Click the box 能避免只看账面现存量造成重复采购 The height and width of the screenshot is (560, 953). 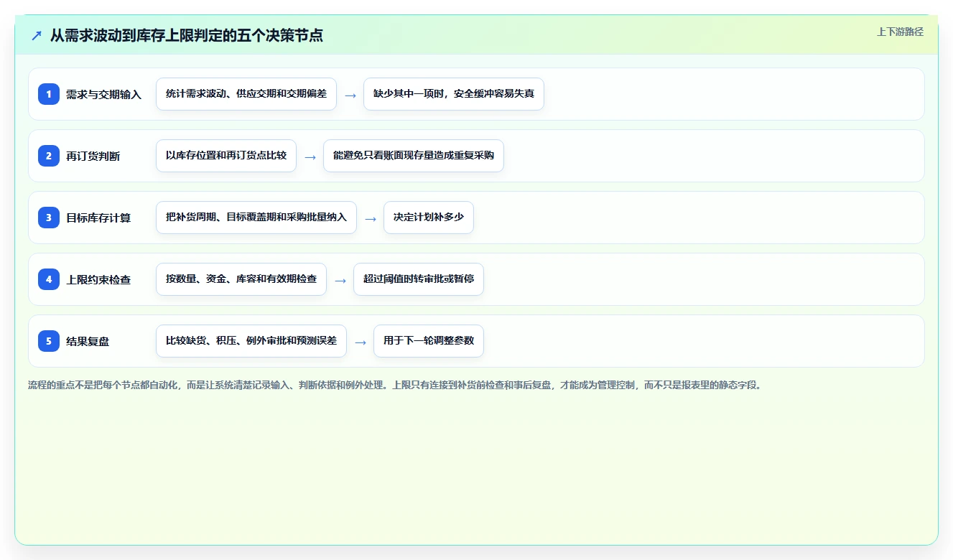coord(414,156)
